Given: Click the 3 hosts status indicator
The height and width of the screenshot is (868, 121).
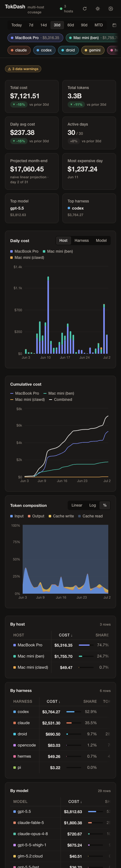Looking at the screenshot, I should [67, 9].
